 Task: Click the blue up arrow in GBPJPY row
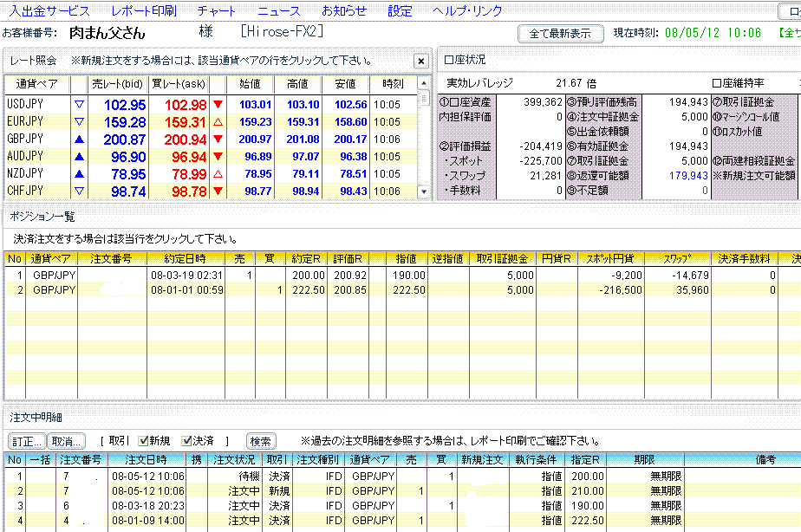pos(79,139)
